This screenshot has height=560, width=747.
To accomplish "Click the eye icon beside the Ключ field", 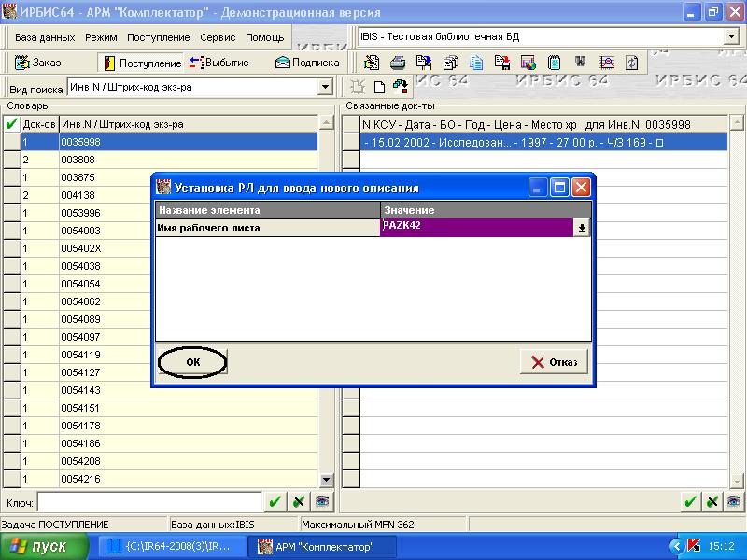I will click(321, 501).
